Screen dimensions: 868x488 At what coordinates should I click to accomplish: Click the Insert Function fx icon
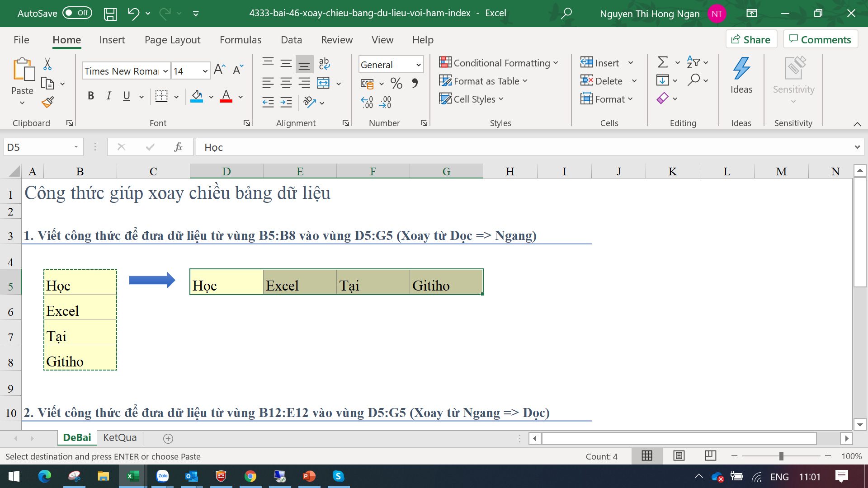[178, 147]
